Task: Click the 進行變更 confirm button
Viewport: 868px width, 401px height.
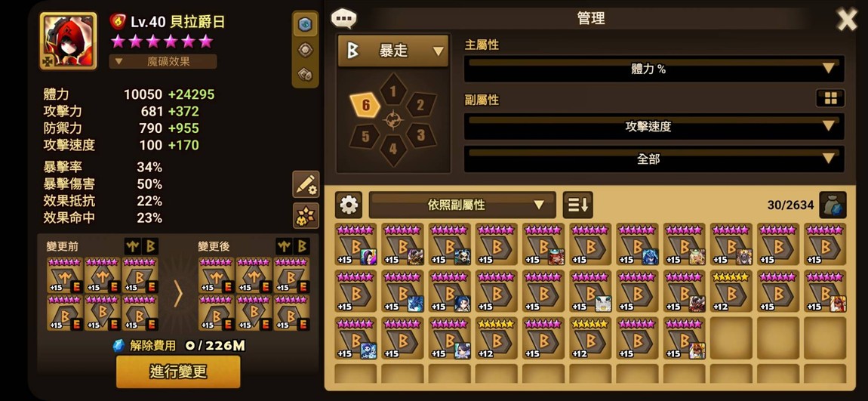Action: point(178,372)
